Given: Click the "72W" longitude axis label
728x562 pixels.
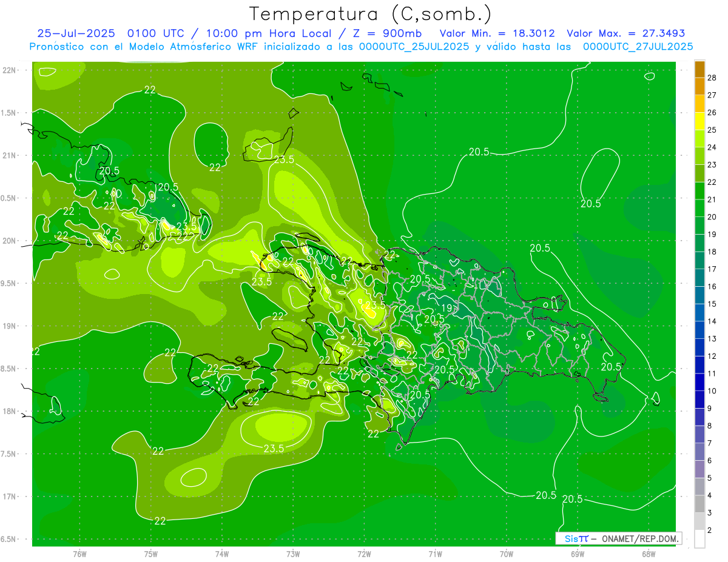Looking at the screenshot, I should pyautogui.click(x=365, y=554).
